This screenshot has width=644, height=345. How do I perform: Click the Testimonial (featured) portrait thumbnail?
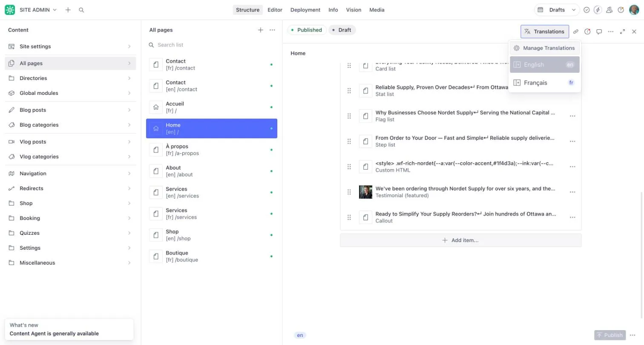[x=365, y=192]
